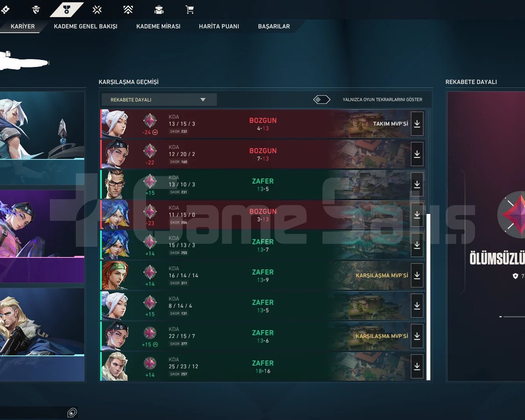Select the glasses agent portrait in the 13 / 10 / 3 row
The width and height of the screenshot is (525, 420).
pyautogui.click(x=115, y=185)
